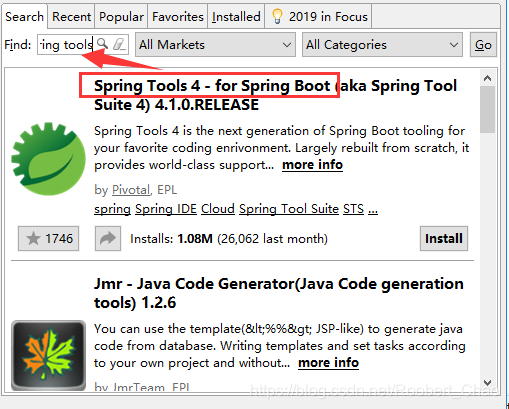This screenshot has width=509, height=409.
Task: Open the All Markets dropdown
Action: (215, 45)
